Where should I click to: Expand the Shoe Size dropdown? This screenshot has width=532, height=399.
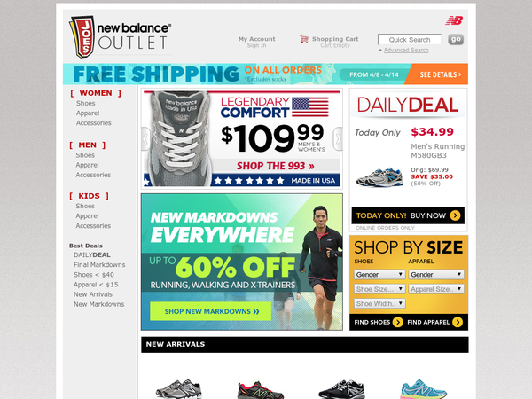tap(379, 289)
